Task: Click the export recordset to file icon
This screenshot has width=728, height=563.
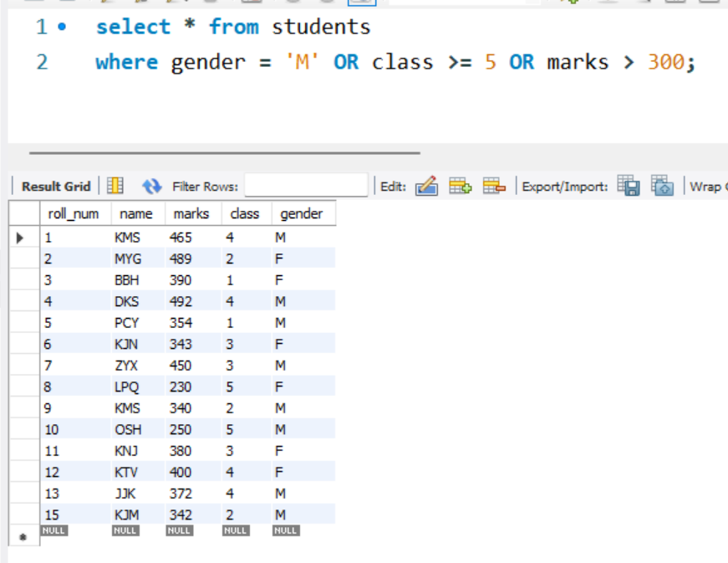Action: point(629,186)
